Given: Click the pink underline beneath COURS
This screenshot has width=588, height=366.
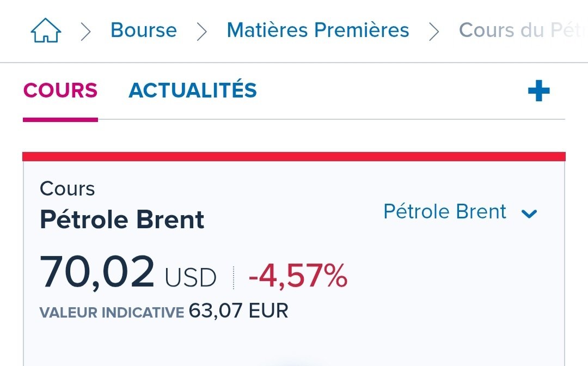Looking at the screenshot, I should point(60,120).
